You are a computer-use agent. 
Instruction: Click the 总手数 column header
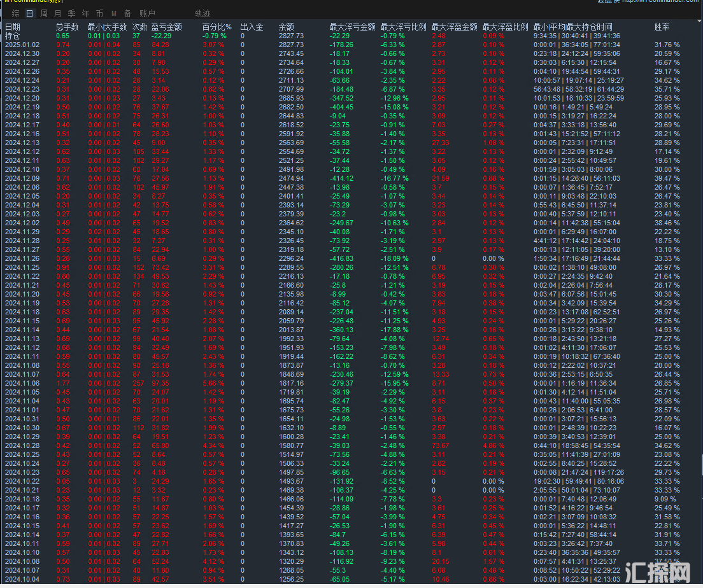pos(67,27)
